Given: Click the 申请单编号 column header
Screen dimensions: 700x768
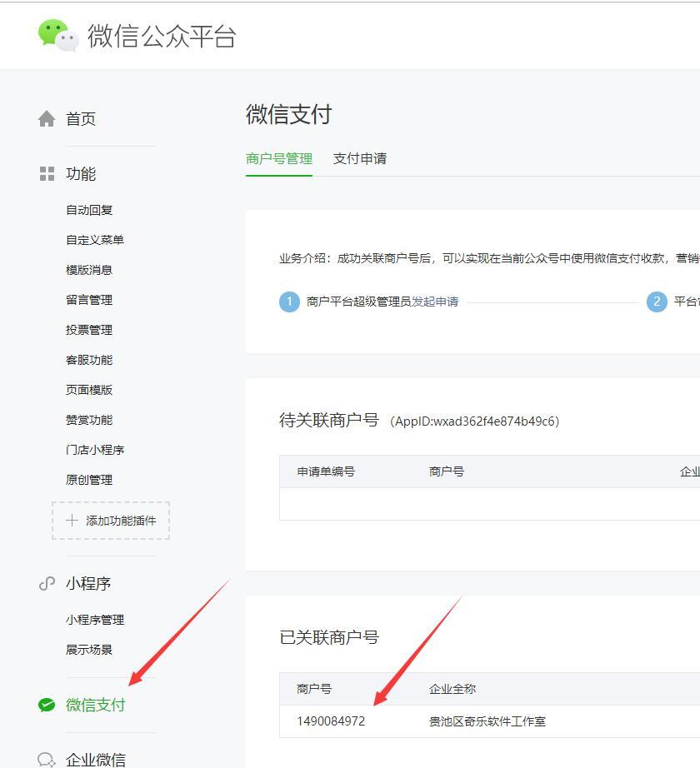Looking at the screenshot, I should 326,471.
